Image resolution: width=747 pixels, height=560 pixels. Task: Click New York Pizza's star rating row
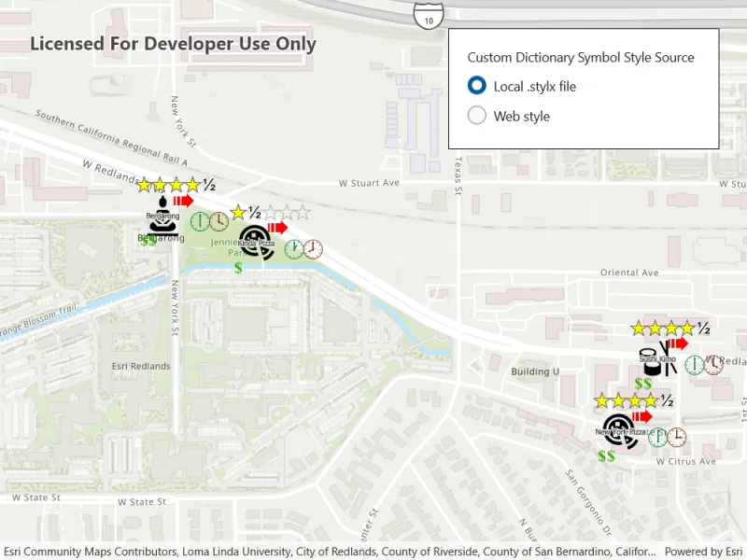pos(634,401)
